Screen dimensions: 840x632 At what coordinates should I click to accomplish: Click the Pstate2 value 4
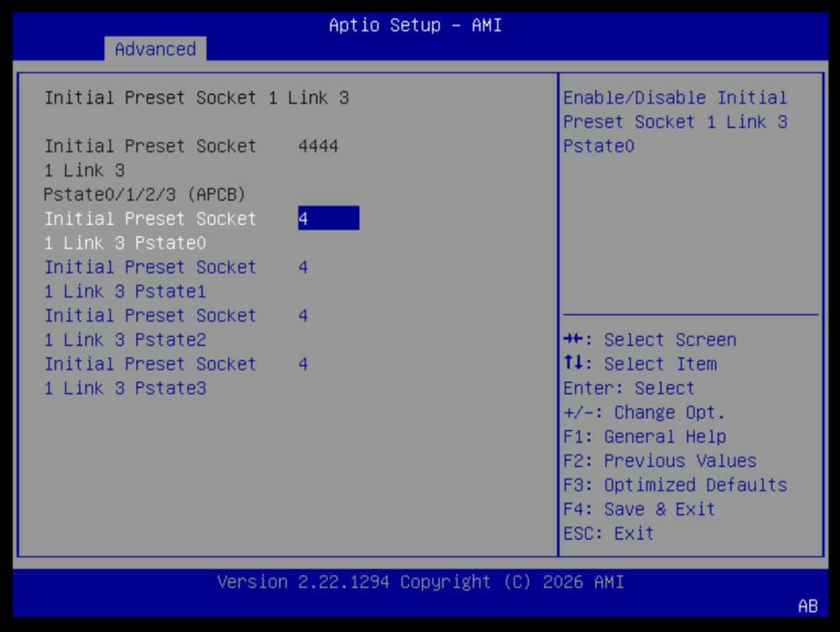click(303, 315)
